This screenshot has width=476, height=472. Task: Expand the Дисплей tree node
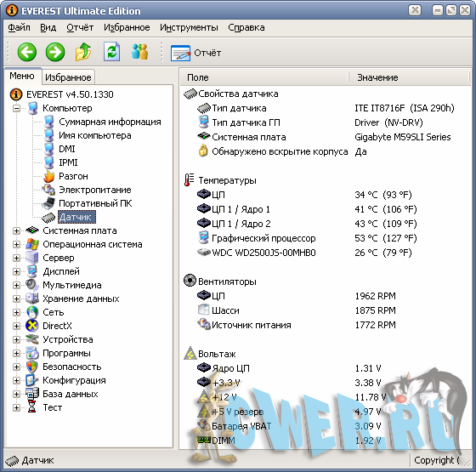point(16,271)
